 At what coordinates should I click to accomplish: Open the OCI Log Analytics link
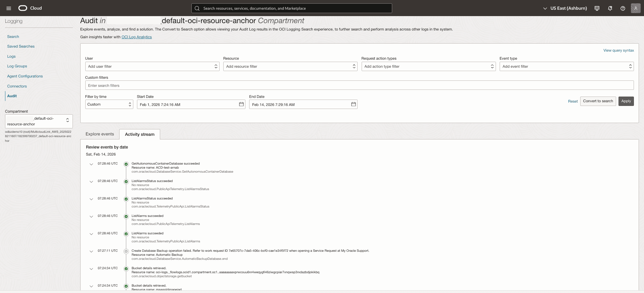137,37
